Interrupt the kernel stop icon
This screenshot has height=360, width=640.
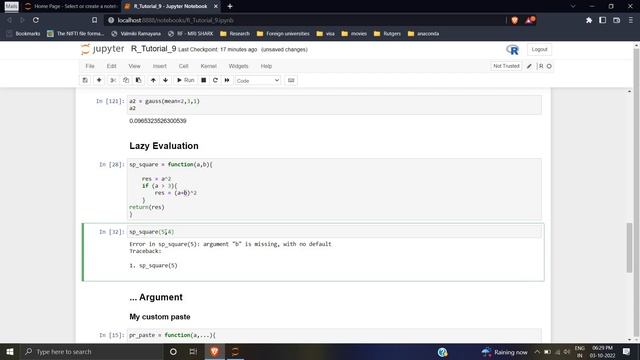pyautogui.click(x=203, y=80)
